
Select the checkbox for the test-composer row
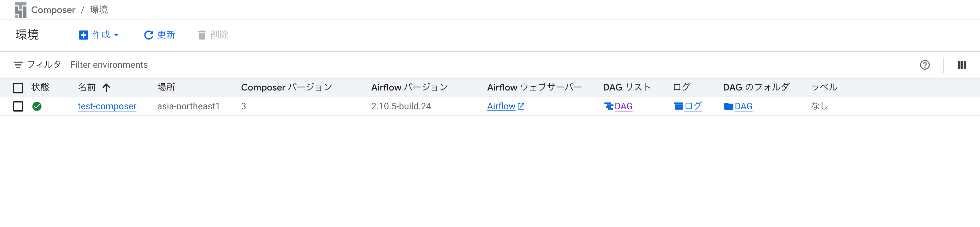[18, 106]
